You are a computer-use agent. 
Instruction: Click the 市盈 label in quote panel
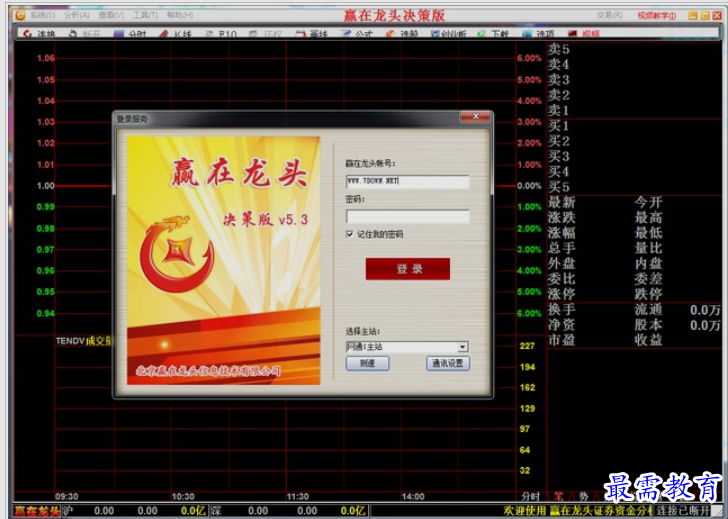click(561, 340)
